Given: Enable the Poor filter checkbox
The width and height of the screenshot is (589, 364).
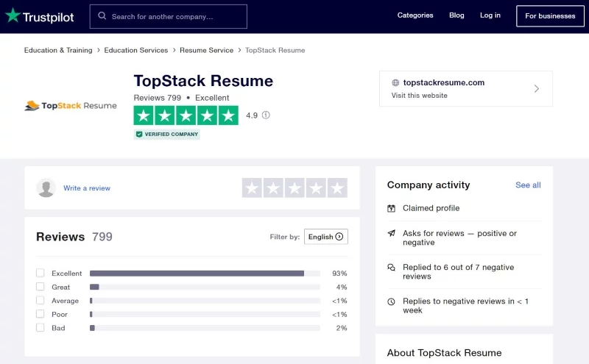Looking at the screenshot, I should tap(40, 314).
